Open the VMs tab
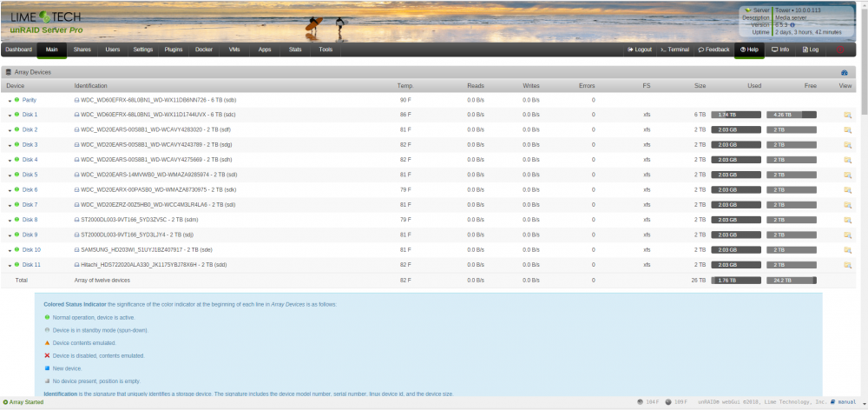Screen dimensions: 868x410 (x=234, y=50)
